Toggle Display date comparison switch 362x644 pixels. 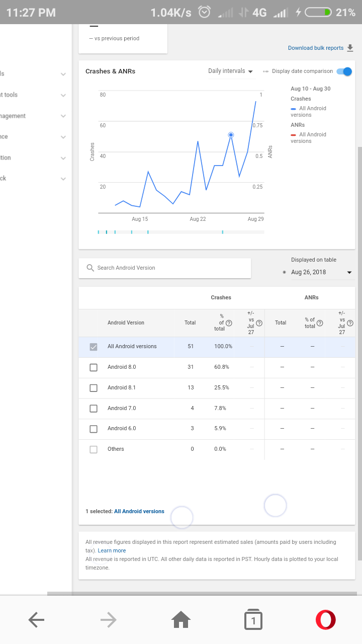click(x=344, y=71)
